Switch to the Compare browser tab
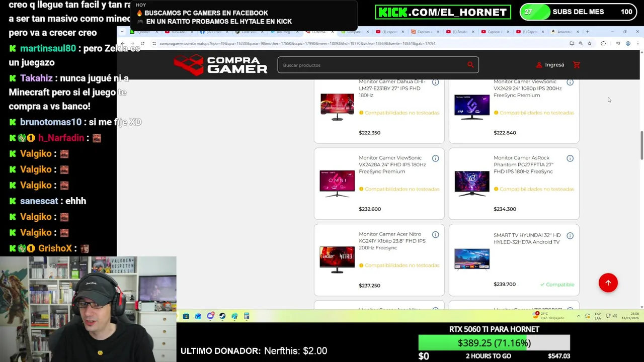Screen dimensions: 644x362 pyautogui.click(x=355, y=32)
